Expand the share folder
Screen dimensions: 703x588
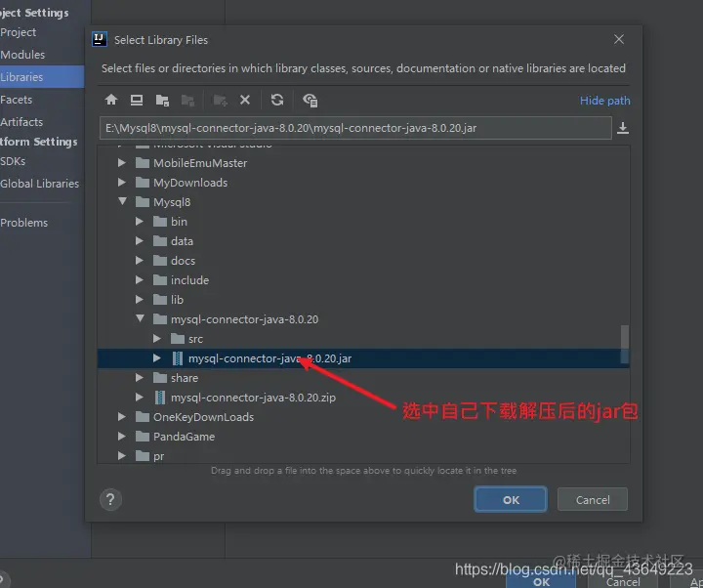point(140,378)
